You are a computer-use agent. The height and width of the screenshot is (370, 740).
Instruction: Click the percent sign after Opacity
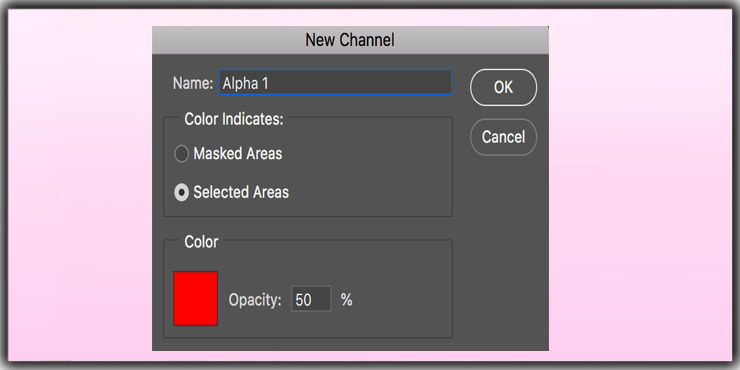[346, 299]
